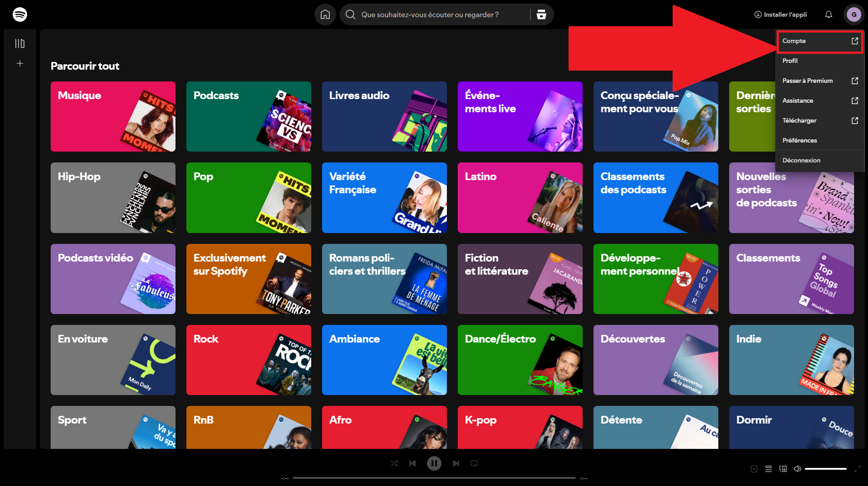
Task: Open Développement personnel card
Action: click(x=656, y=279)
